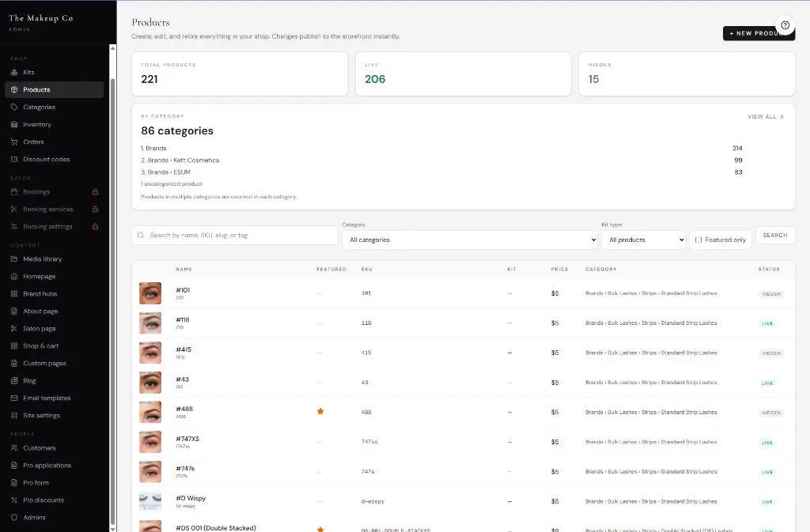Click the #747s product name
Image resolution: width=810 pixels, height=532 pixels.
coord(185,469)
